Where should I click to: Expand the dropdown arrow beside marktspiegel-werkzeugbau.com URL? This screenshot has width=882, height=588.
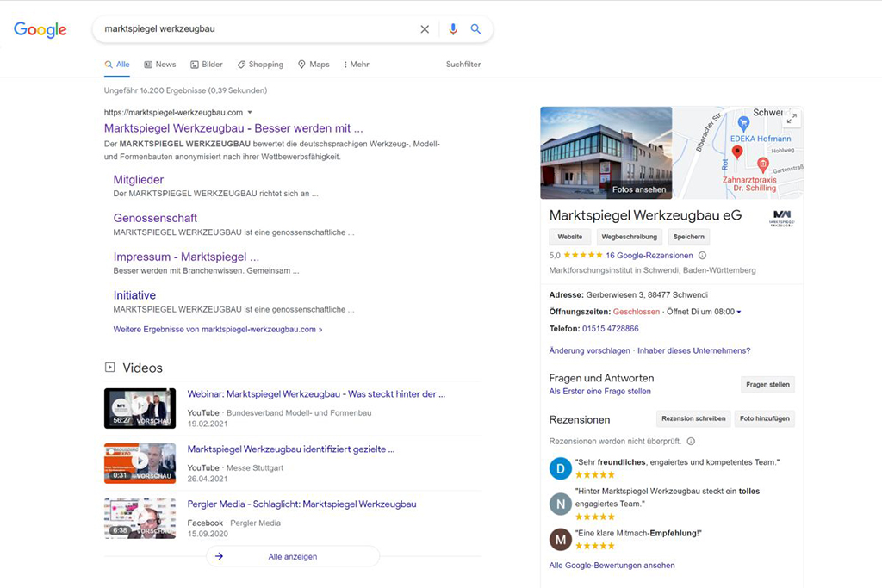(x=250, y=113)
